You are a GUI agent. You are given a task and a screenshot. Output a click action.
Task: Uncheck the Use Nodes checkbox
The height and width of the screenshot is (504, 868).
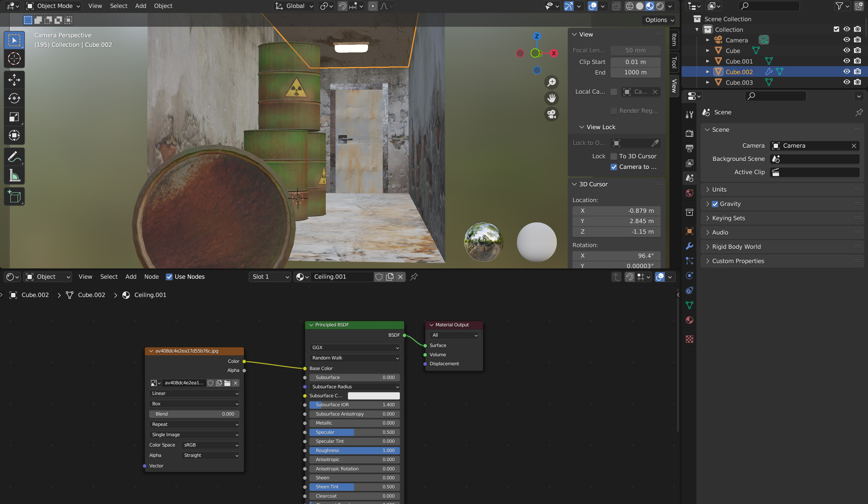[x=169, y=277]
